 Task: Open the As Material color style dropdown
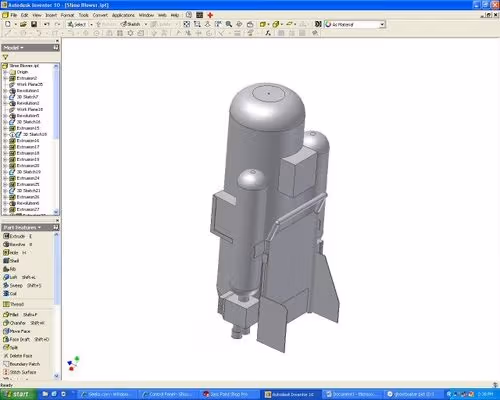382,24
